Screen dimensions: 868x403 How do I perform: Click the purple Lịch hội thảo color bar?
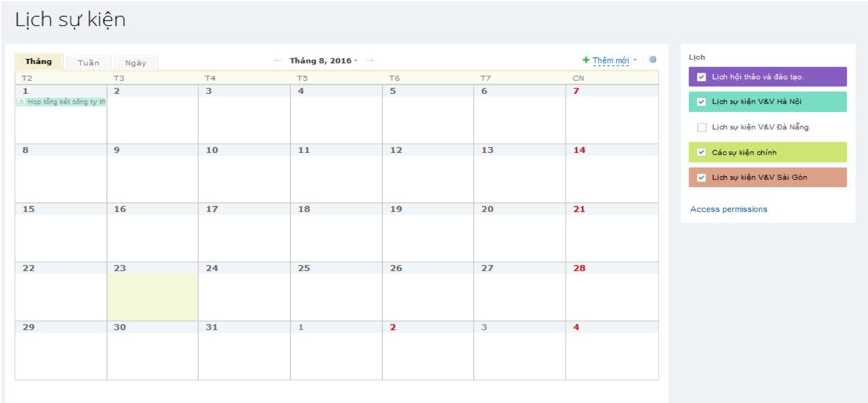[768, 76]
